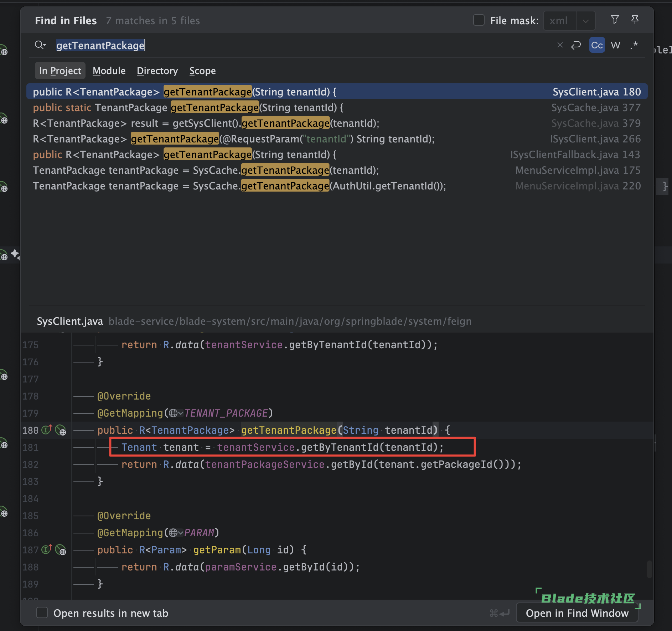Clear the search text with X icon
The image size is (672, 631).
pyautogui.click(x=560, y=45)
